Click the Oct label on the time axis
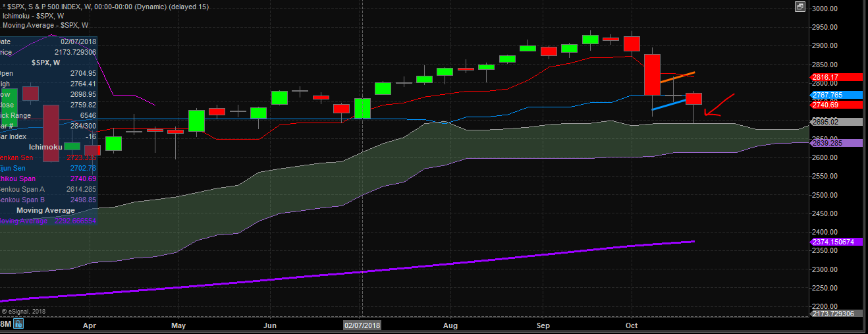 click(x=632, y=325)
